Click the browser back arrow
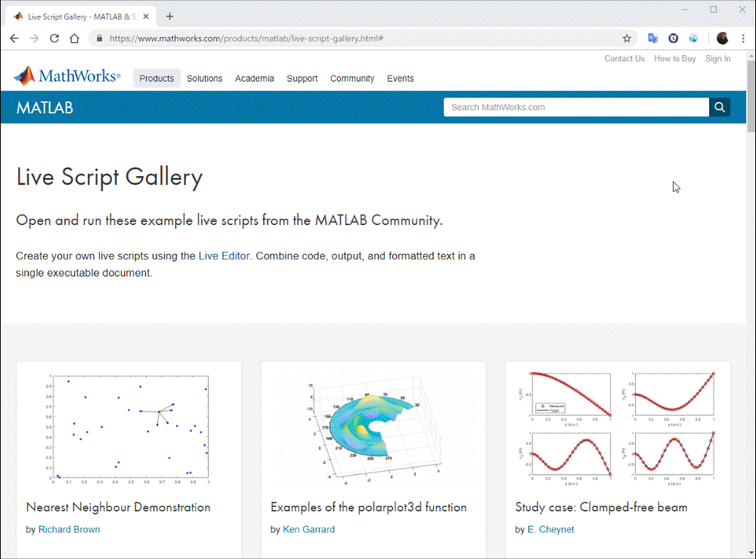This screenshot has height=559, width=756. (x=14, y=39)
